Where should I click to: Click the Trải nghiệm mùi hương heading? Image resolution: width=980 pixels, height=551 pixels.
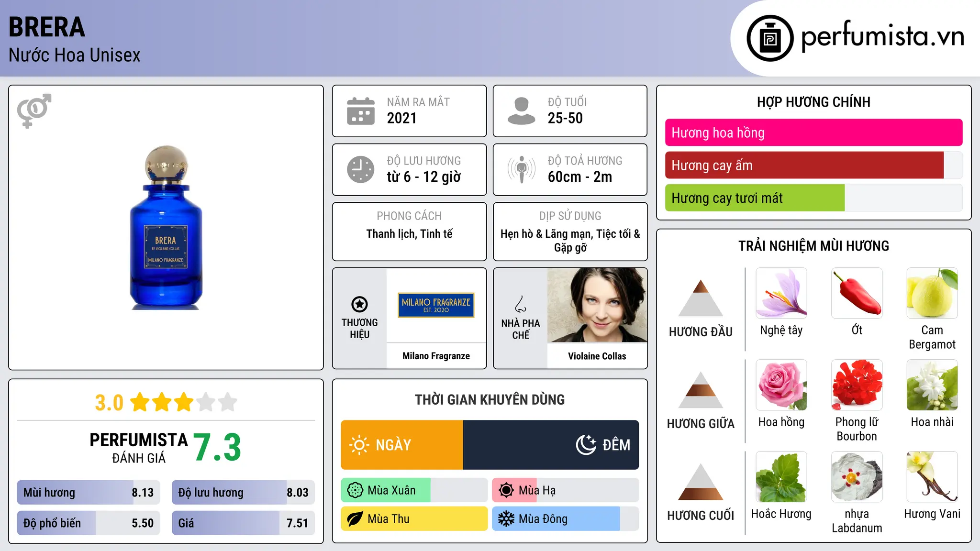(x=813, y=246)
